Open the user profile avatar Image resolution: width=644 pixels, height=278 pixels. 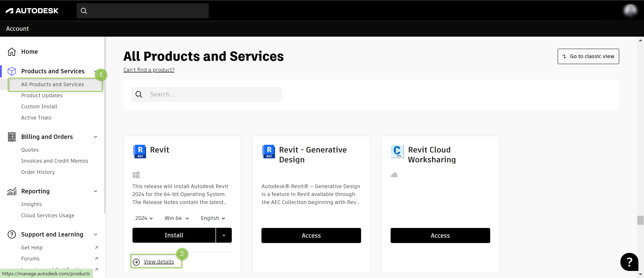(630, 11)
